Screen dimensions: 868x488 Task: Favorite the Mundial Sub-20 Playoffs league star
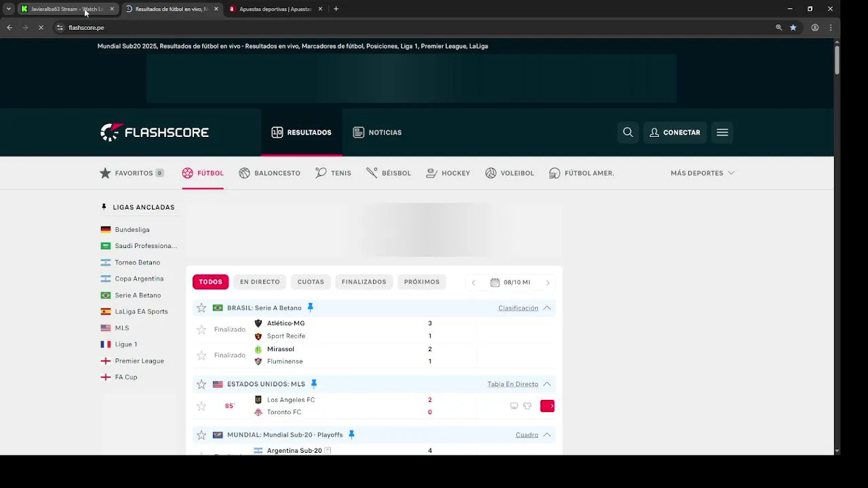tap(201, 435)
